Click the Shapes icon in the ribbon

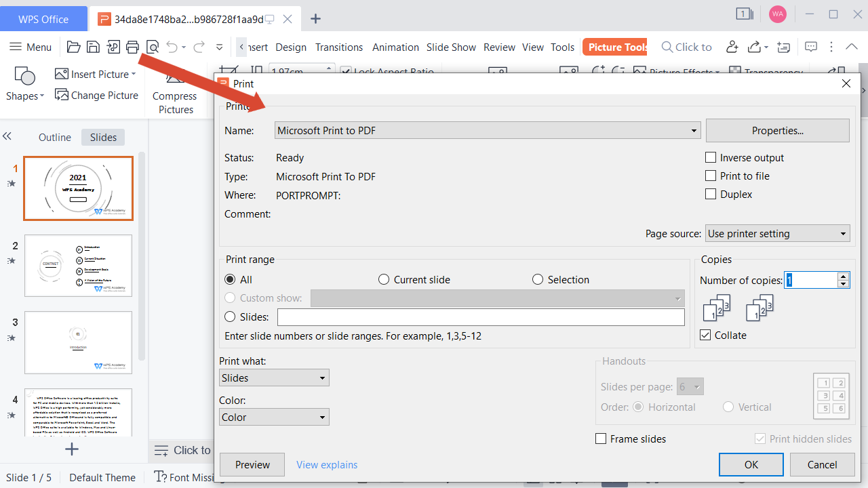[24, 75]
